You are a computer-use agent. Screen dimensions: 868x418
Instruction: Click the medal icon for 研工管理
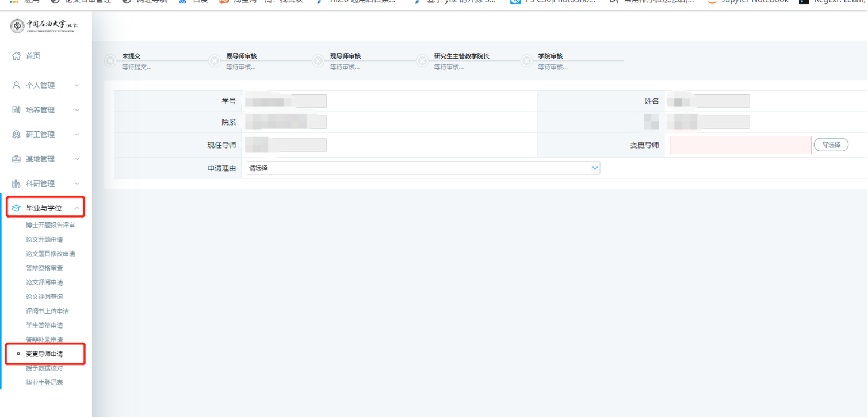pyautogui.click(x=17, y=134)
